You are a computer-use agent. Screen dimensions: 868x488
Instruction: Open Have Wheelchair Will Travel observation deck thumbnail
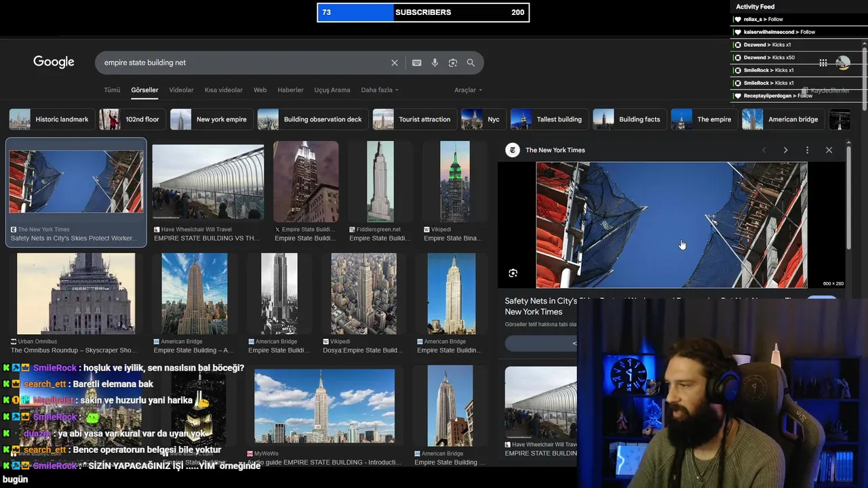click(208, 182)
